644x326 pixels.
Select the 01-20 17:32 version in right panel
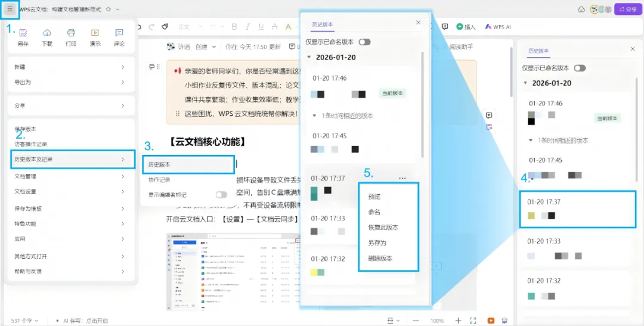click(x=577, y=288)
